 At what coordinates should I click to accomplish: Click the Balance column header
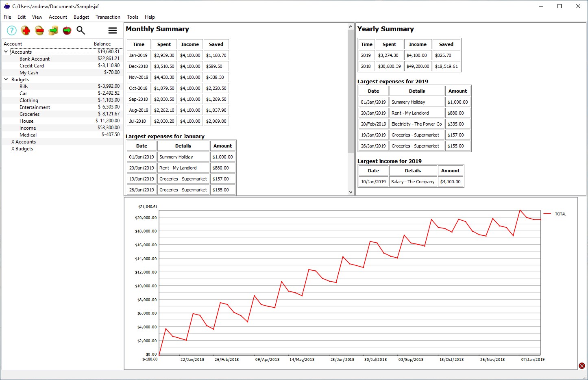107,44
